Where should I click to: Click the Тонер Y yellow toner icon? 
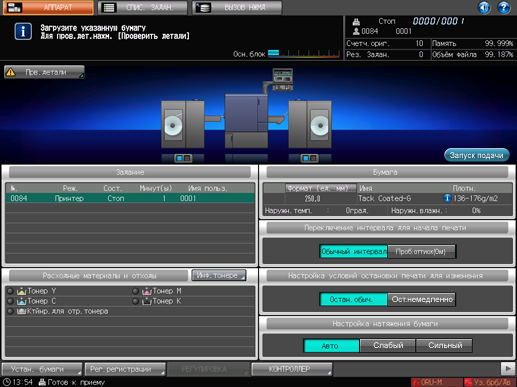point(22,291)
